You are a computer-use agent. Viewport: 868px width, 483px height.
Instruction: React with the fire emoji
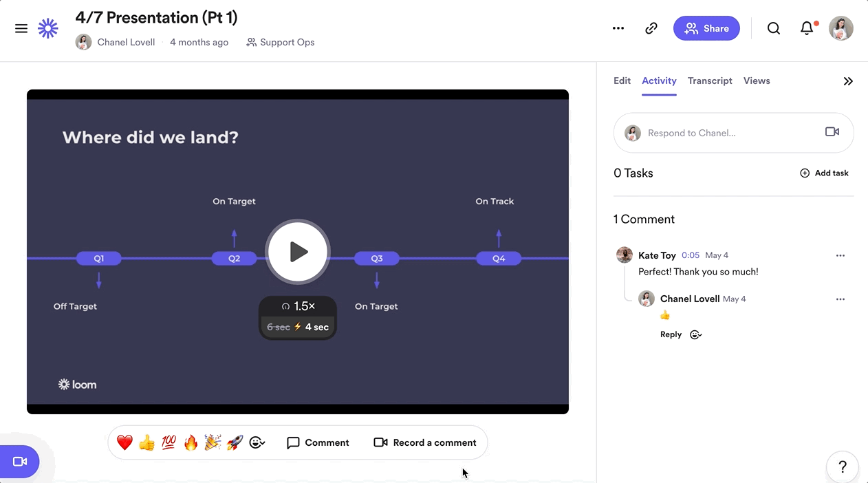pos(191,442)
